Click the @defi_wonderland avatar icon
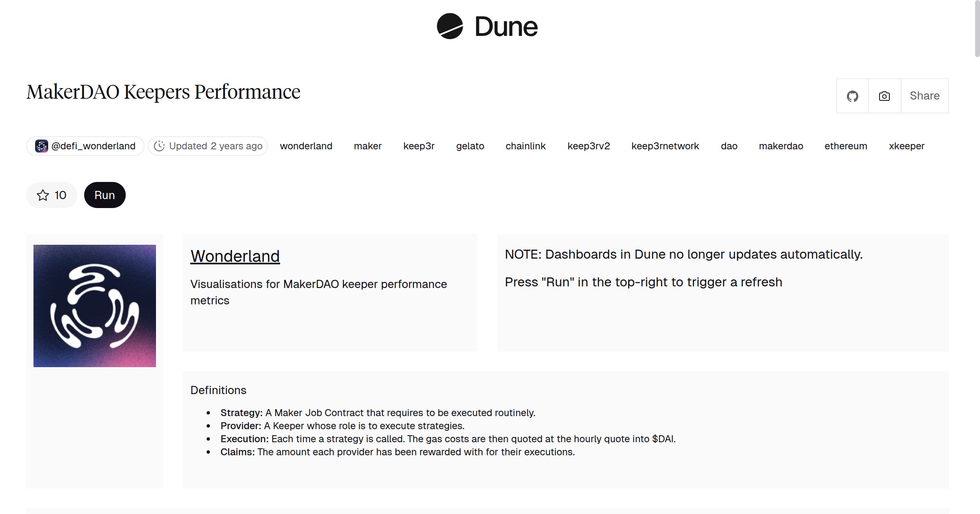 click(x=42, y=146)
